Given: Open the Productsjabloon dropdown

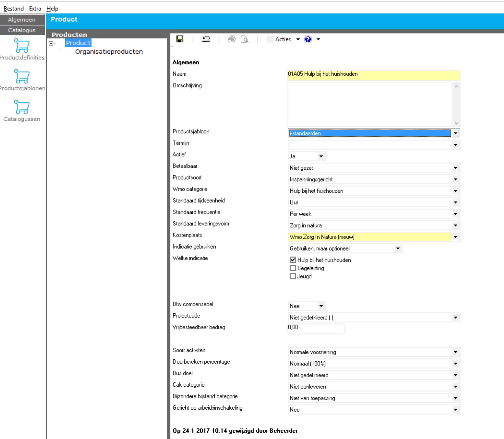Looking at the screenshot, I should click(x=455, y=133).
